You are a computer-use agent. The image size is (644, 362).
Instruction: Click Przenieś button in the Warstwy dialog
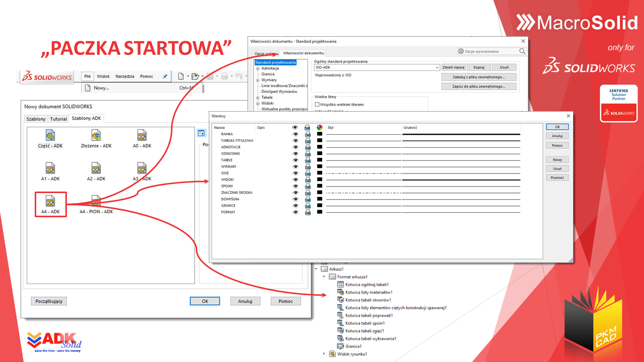point(557,177)
